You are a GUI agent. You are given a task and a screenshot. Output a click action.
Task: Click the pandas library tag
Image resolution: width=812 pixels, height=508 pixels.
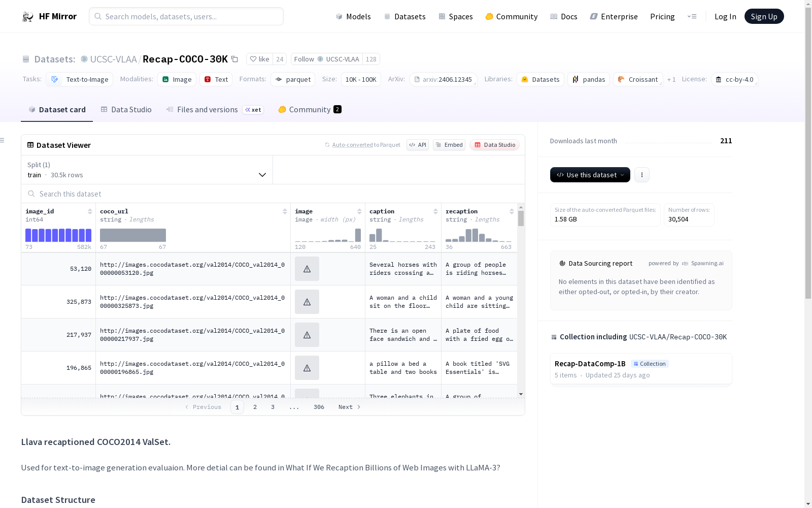[589, 79]
